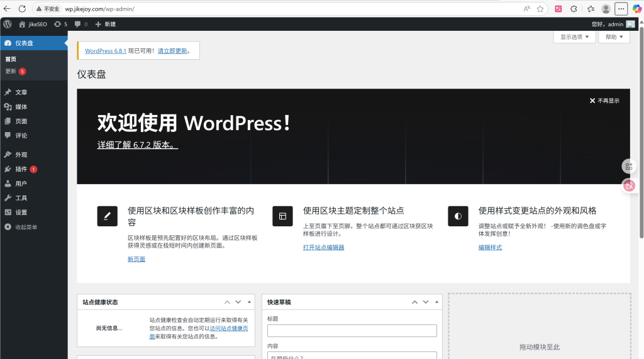Open pending updates icon in admin bar
Viewport: 644px width, 359px height.
[60, 25]
